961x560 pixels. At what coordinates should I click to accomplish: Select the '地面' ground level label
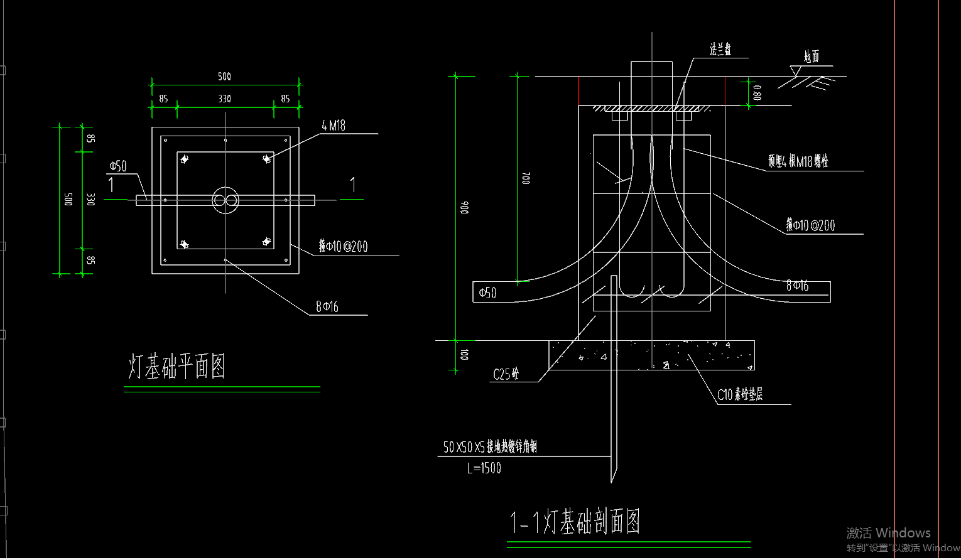coord(812,57)
